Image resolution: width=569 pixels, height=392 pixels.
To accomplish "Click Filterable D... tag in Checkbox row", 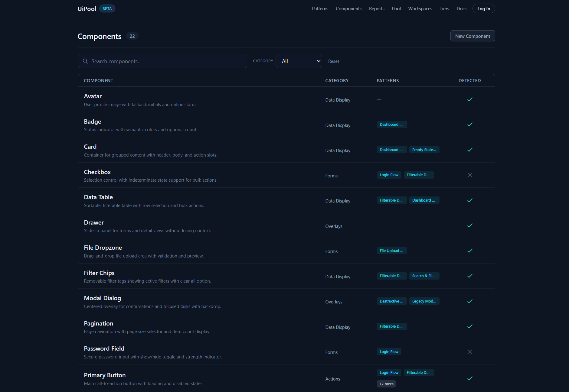I will click(x=419, y=175).
